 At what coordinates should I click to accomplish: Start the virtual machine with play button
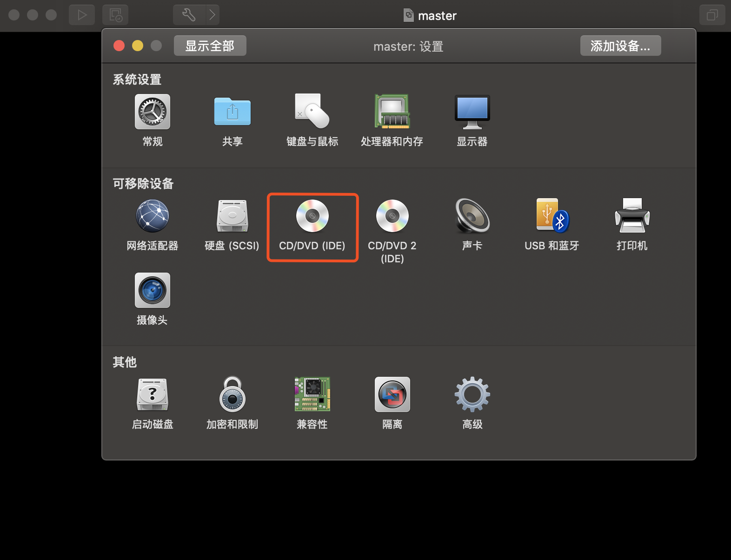82,15
